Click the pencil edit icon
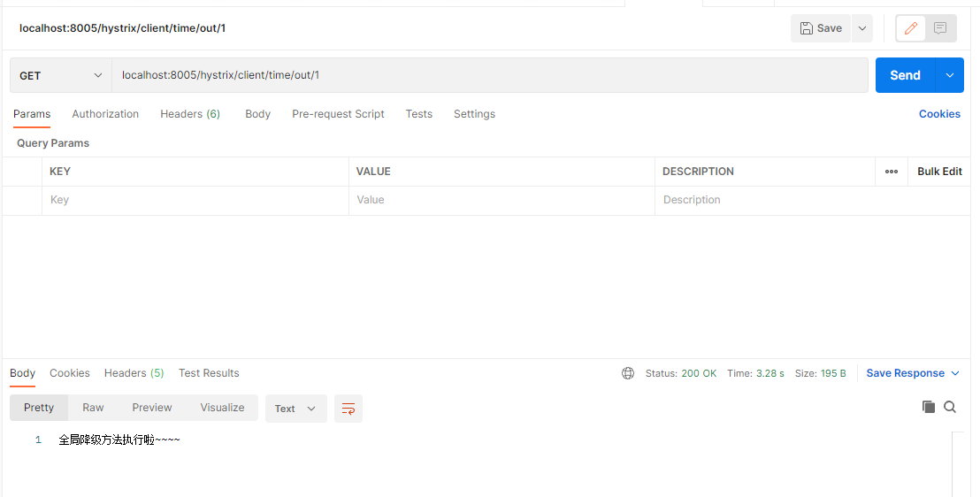This screenshot has height=497, width=980. click(x=911, y=28)
